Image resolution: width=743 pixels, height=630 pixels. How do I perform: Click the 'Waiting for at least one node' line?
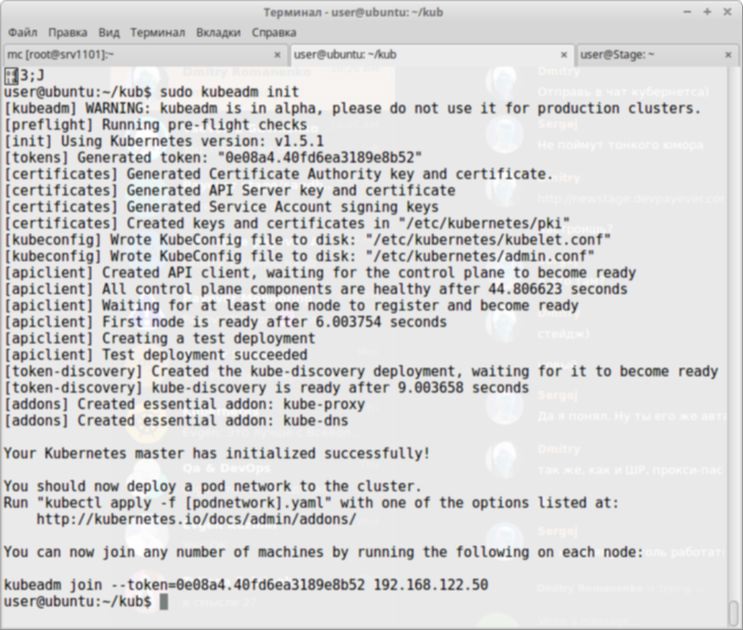pyautogui.click(x=291, y=305)
